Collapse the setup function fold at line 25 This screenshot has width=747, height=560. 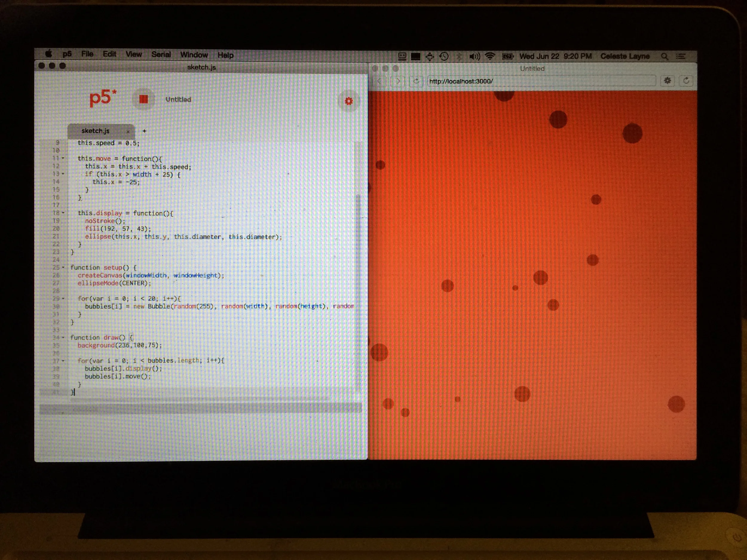pyautogui.click(x=63, y=267)
